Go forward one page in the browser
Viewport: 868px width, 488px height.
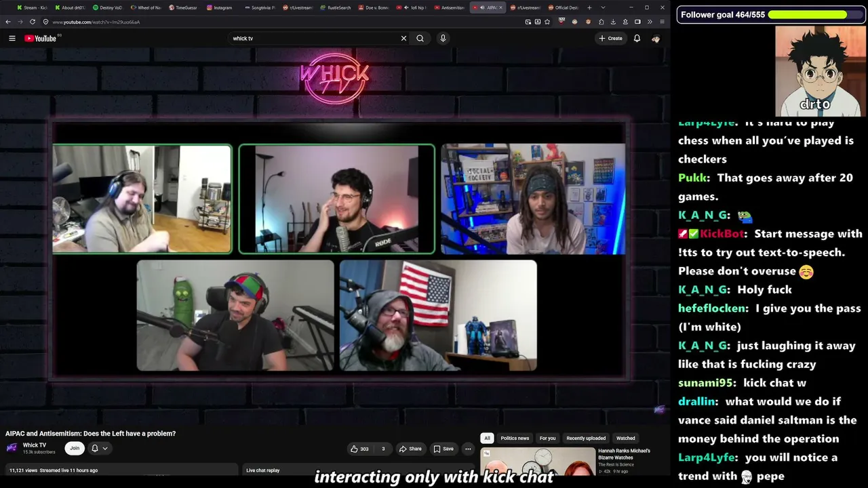(x=20, y=22)
